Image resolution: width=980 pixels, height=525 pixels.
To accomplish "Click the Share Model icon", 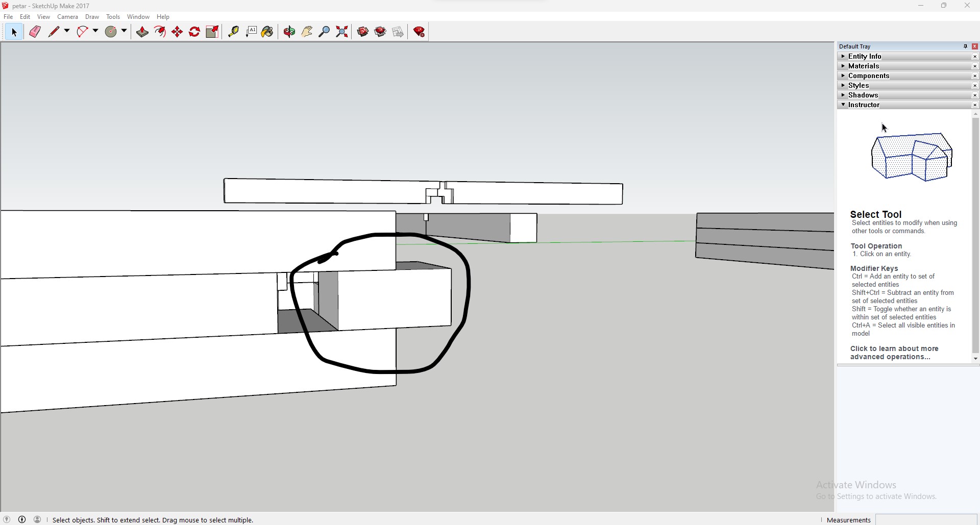I will pos(380,32).
